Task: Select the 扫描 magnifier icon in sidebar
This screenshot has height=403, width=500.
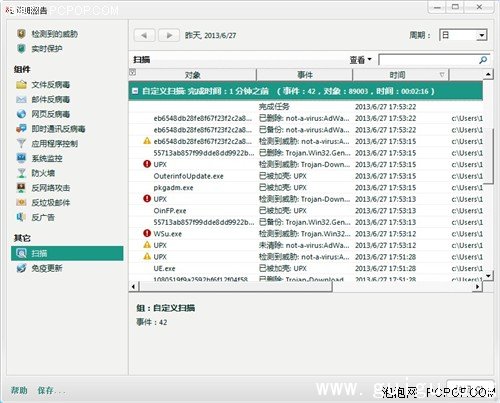Action: point(21,253)
